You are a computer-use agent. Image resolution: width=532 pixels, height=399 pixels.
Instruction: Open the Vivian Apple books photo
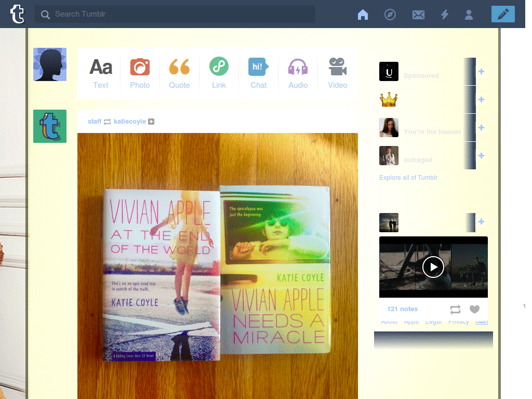pyautogui.click(x=218, y=266)
